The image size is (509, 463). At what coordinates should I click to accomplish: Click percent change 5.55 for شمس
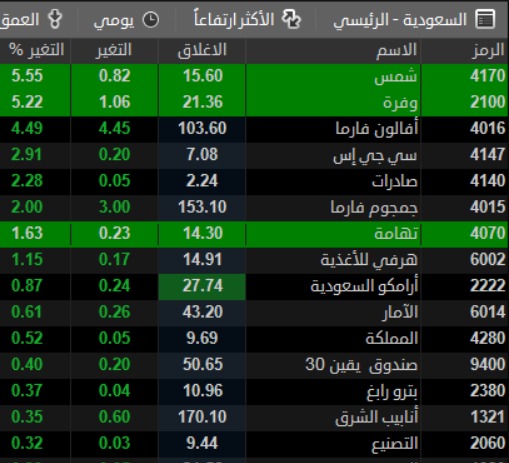click(27, 76)
